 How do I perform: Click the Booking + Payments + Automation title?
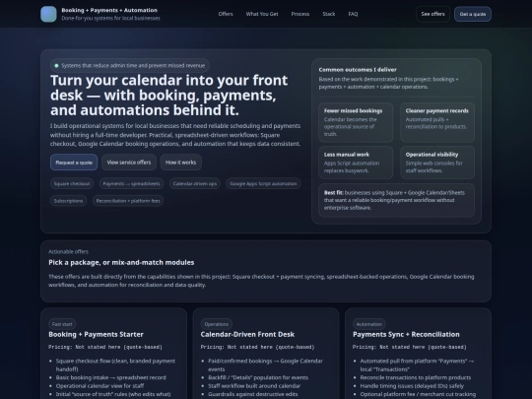(x=109, y=10)
